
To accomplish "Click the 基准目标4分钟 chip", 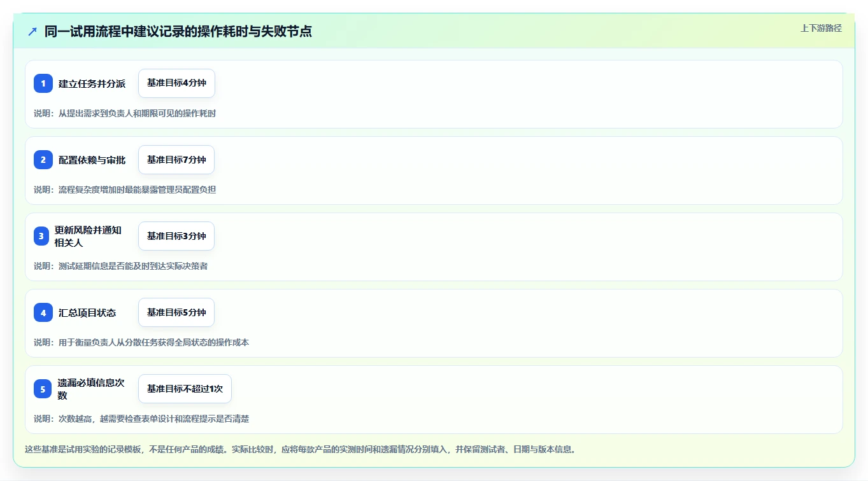I will 176,83.
